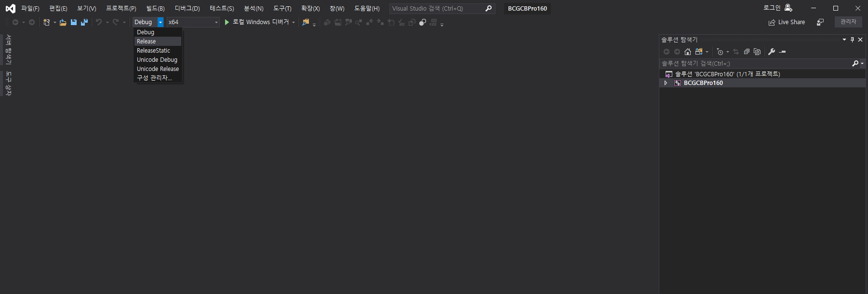Click the 관리자 button

tap(848, 22)
